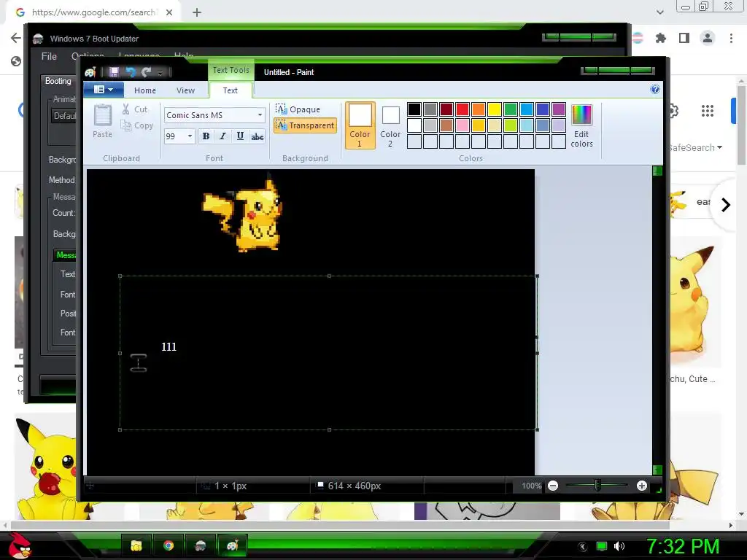
Task: Click the Chrome taskbar icon
Action: pos(169,545)
